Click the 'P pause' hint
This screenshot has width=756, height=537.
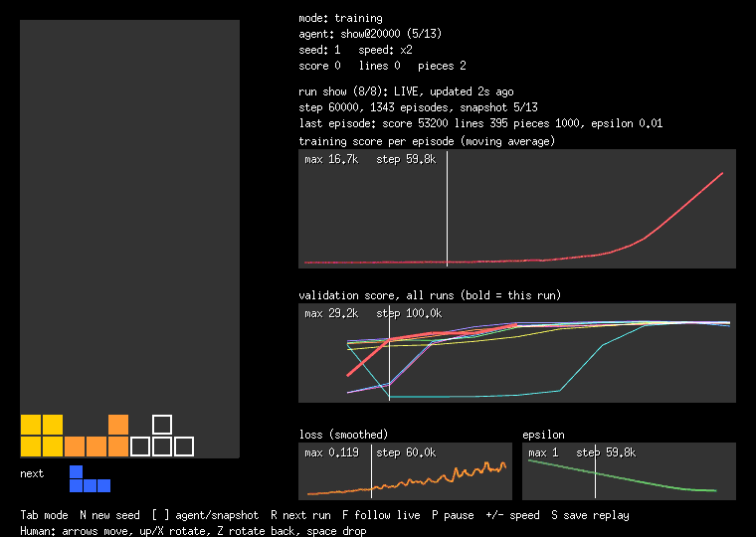point(453,515)
